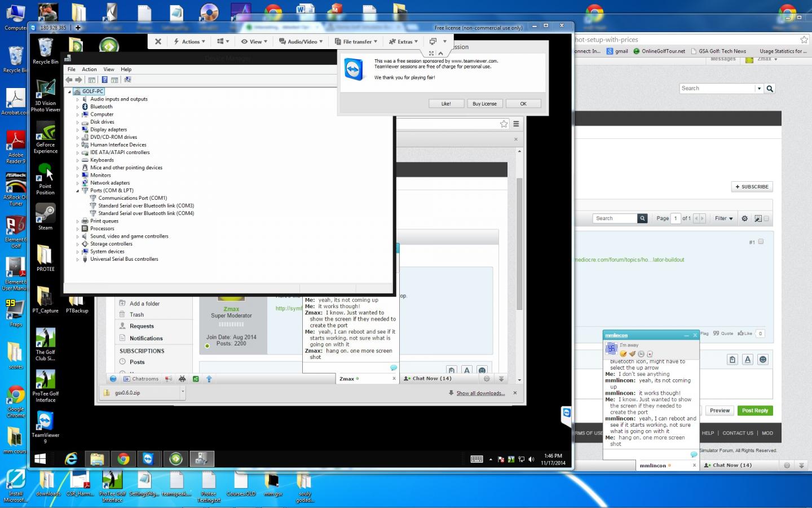Collapse the Ports (COM & LPT) node
Viewport: 812px width, 508px height.
click(x=78, y=191)
